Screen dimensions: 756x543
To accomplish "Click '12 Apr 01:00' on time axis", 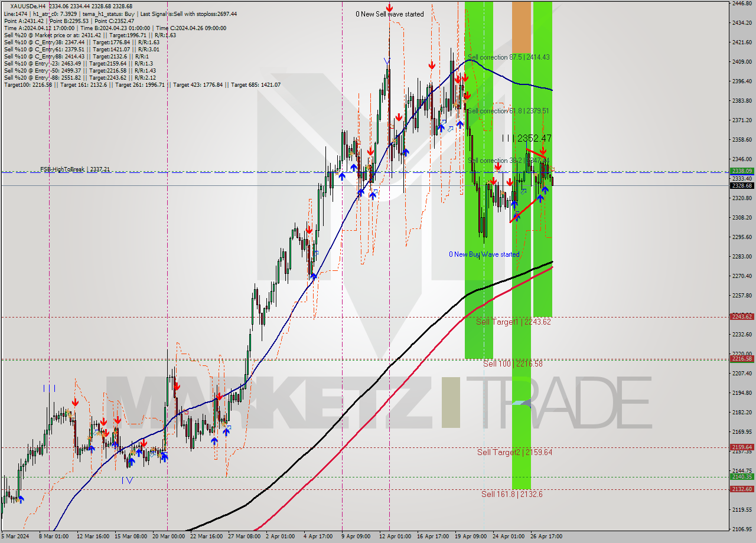I will [x=395, y=537].
